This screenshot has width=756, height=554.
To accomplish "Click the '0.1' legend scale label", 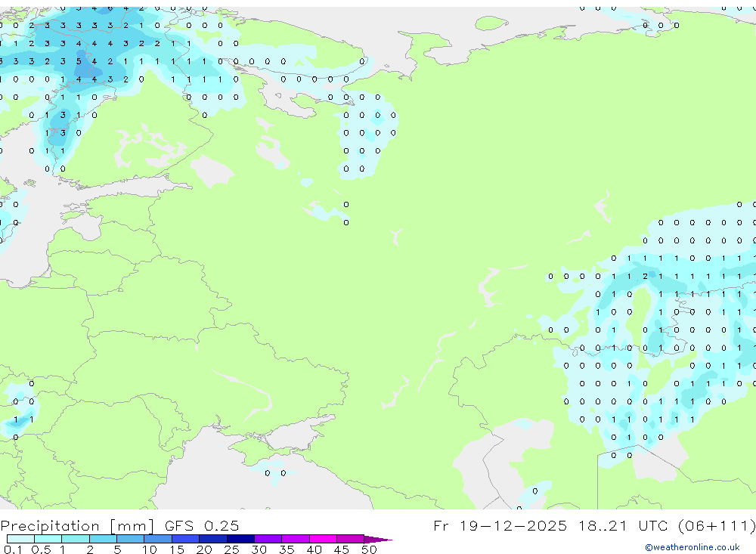I will coord(13,549).
